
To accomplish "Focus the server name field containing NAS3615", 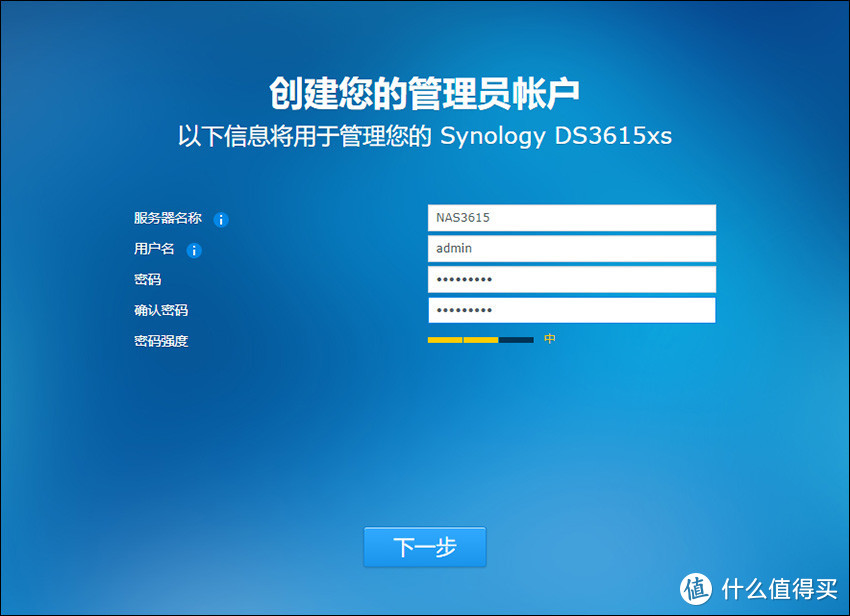I will coord(571,218).
